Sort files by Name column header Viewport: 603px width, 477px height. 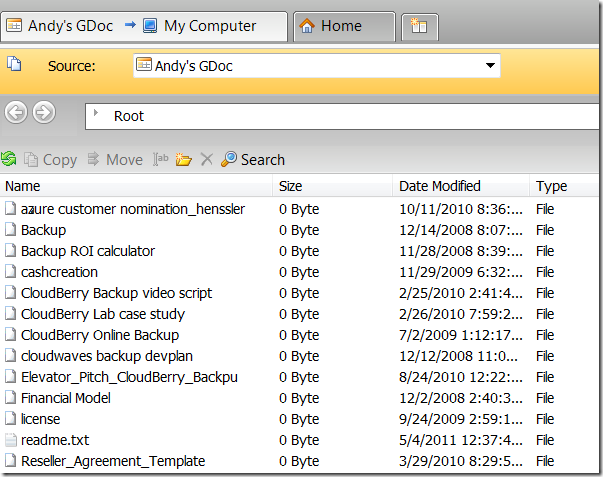[23, 186]
